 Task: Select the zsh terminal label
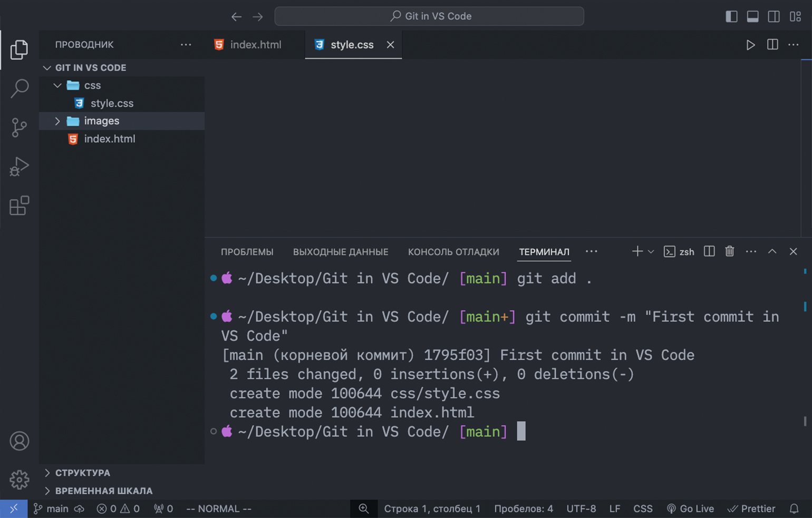pyautogui.click(x=679, y=252)
